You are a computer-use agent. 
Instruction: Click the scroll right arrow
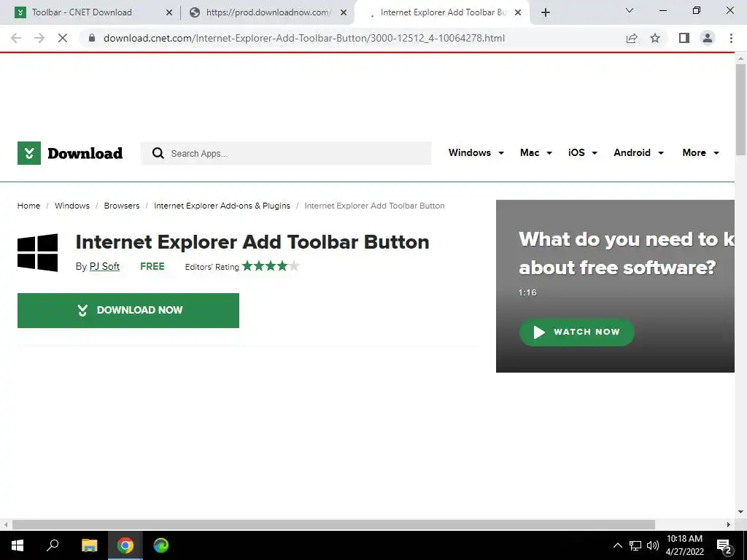click(729, 524)
